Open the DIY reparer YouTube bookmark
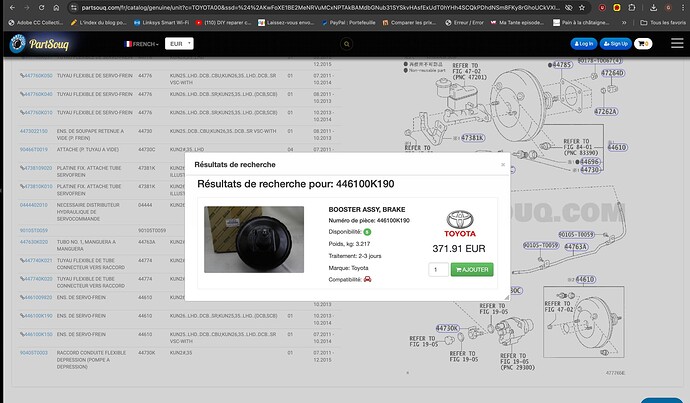The image size is (690, 403). (223, 22)
